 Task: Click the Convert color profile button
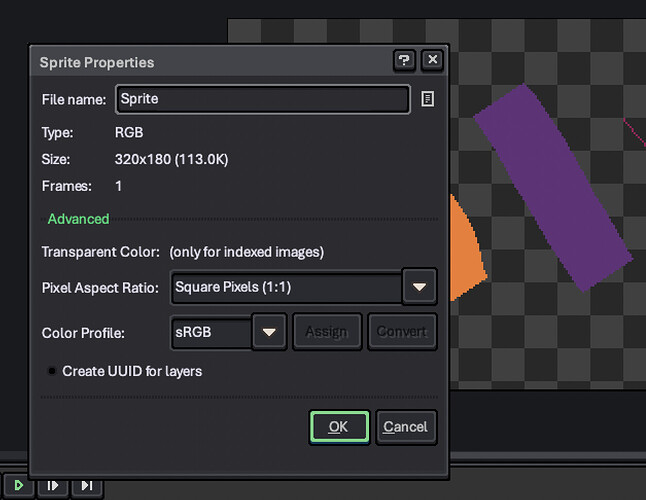[402, 332]
